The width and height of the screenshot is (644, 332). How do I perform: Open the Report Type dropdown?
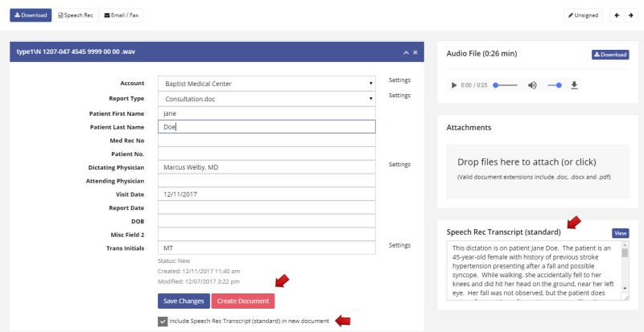coord(266,98)
